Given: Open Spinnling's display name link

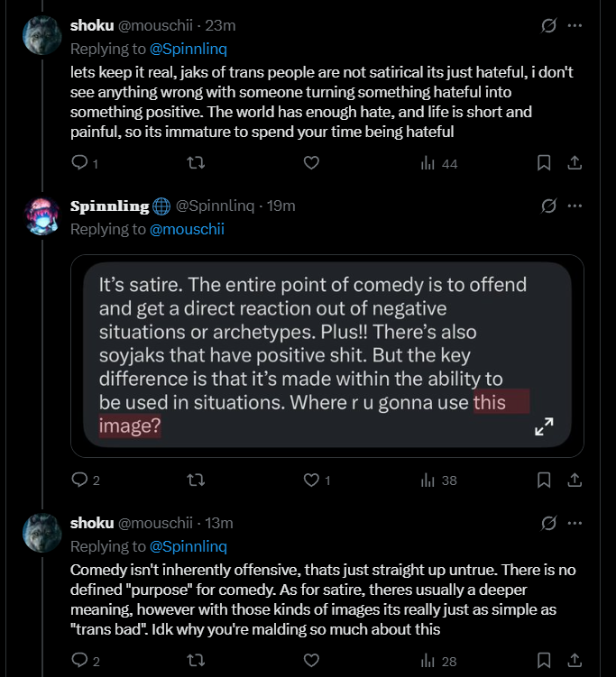Looking at the screenshot, I should coord(109,206).
